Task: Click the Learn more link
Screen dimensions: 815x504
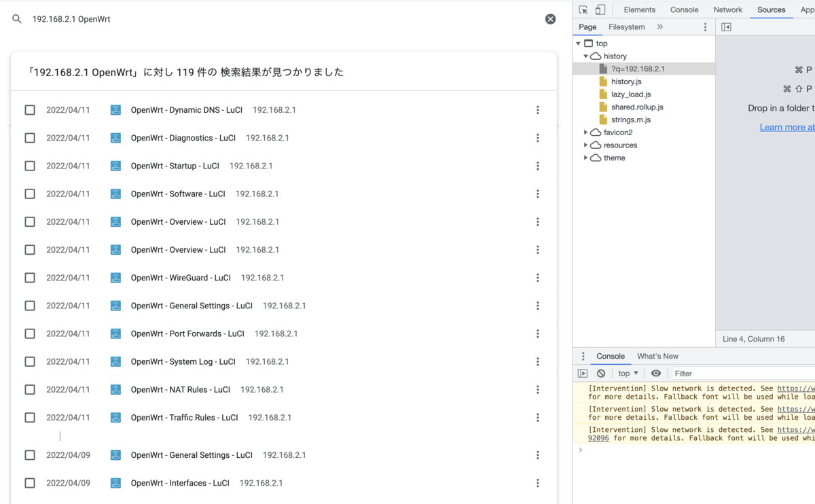Action: point(787,127)
